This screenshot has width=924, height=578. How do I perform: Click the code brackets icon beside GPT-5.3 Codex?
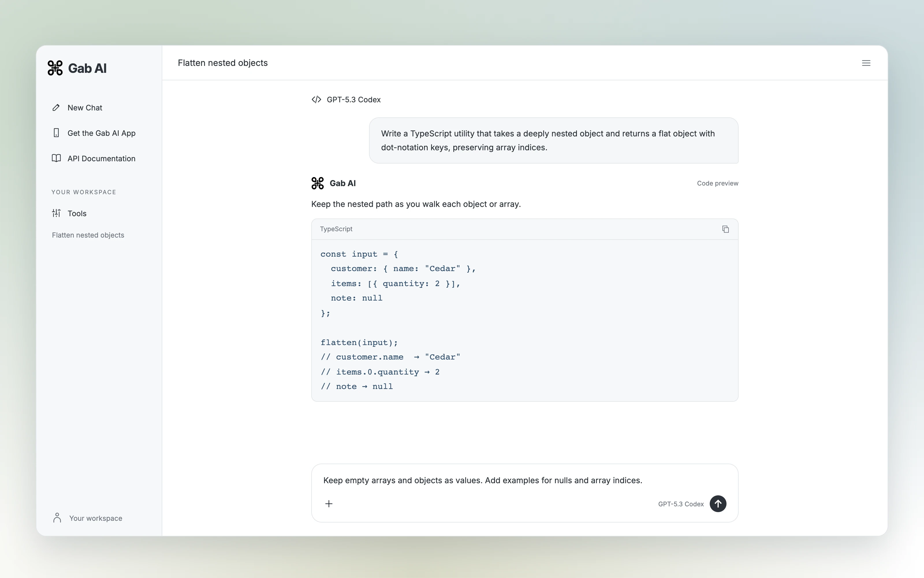tap(316, 100)
